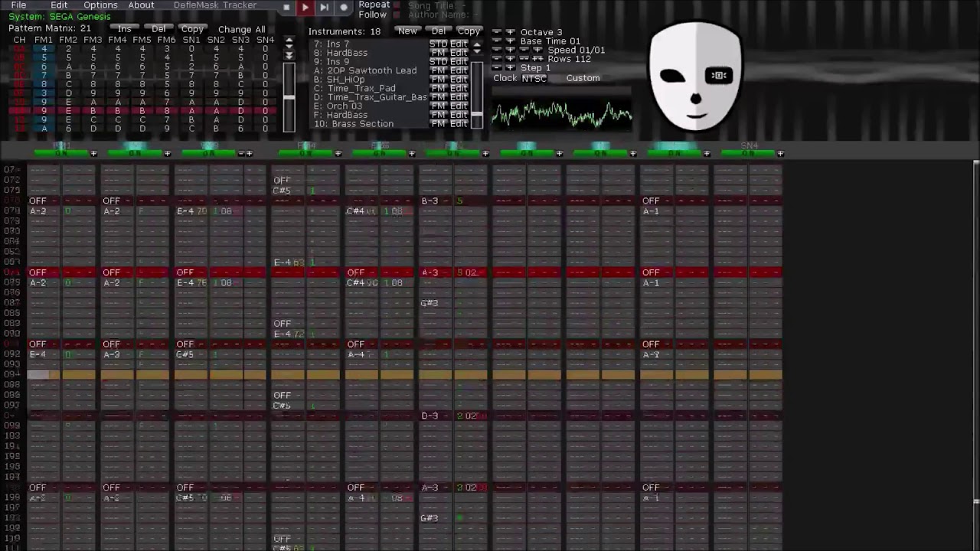
Task: Expand FM6 channel effect columns with plus
Action: [x=485, y=154]
